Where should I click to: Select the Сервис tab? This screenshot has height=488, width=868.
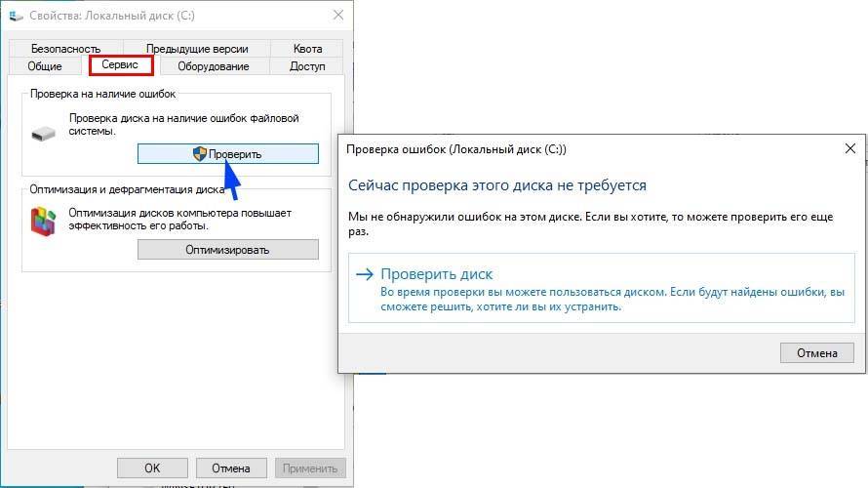pyautogui.click(x=121, y=64)
